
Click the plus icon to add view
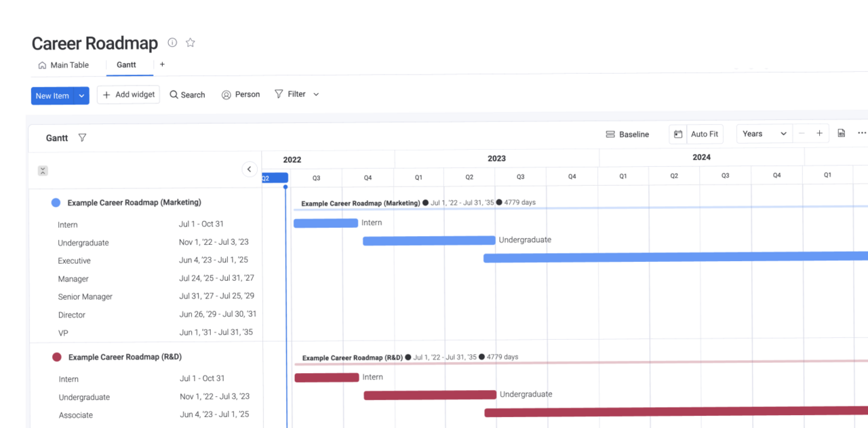[162, 64]
